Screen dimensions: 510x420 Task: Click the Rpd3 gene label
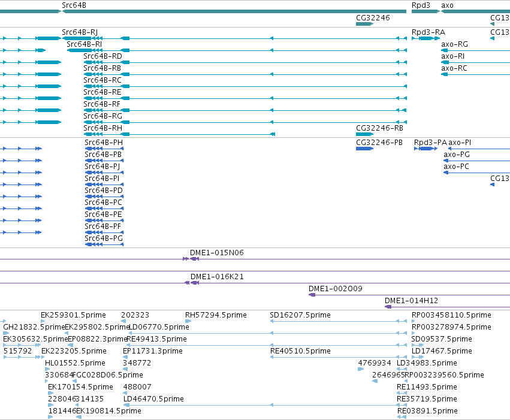[421, 5]
